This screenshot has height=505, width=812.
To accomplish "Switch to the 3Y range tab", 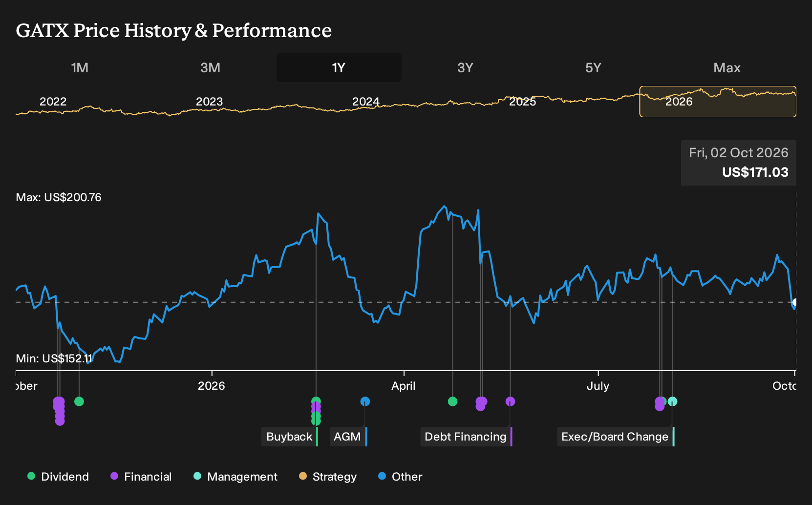I will [x=465, y=68].
